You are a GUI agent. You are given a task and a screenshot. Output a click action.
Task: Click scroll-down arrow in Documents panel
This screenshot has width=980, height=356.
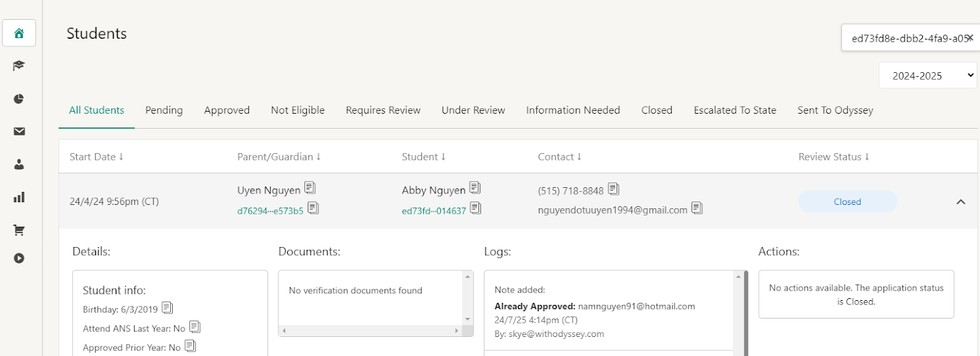coord(467,319)
